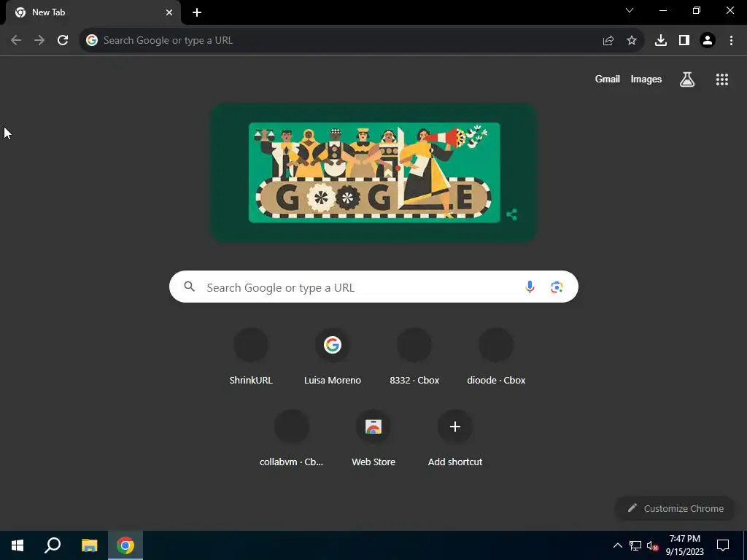The height and width of the screenshot is (560, 747).
Task: Add a new shortcut tile
Action: pyautogui.click(x=455, y=438)
